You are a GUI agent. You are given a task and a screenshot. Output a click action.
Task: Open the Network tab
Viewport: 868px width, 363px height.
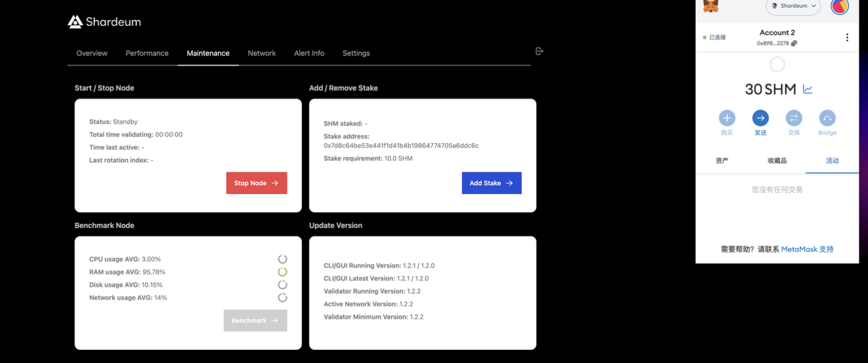[262, 53]
